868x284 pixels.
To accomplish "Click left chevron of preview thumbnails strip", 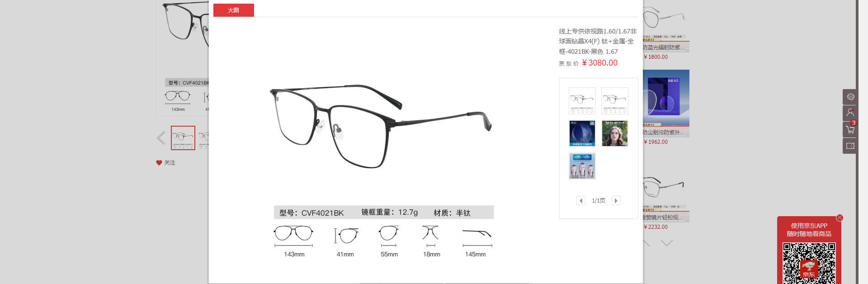I will click(161, 137).
